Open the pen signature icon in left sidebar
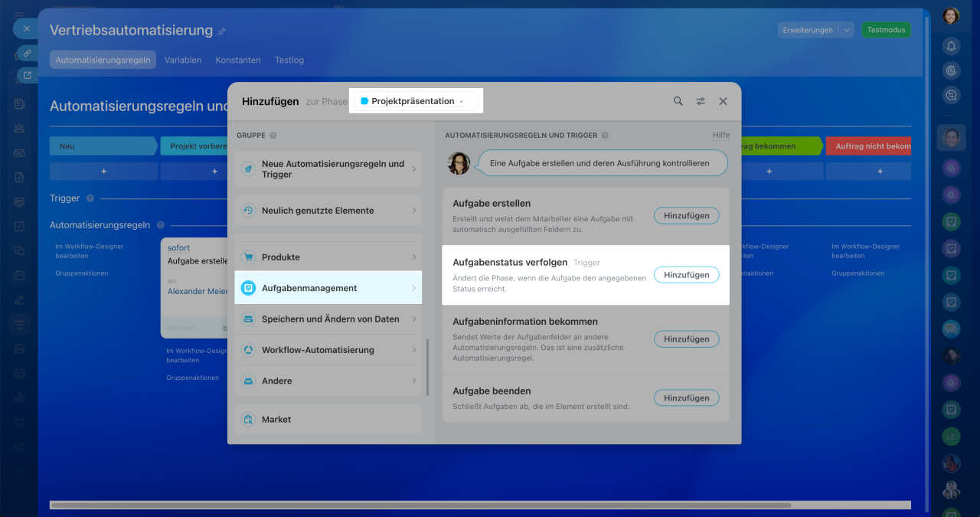Screen dimensions: 980x517 19,299
